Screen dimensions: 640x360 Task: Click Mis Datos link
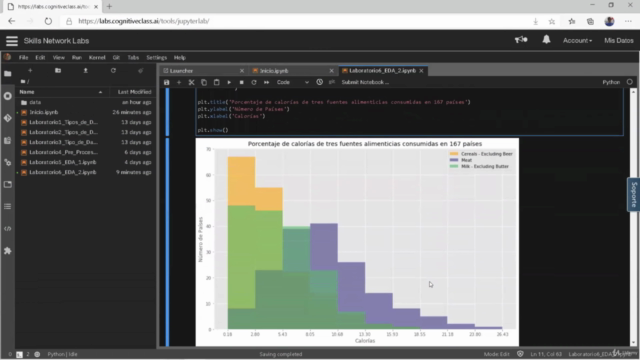[619, 40]
